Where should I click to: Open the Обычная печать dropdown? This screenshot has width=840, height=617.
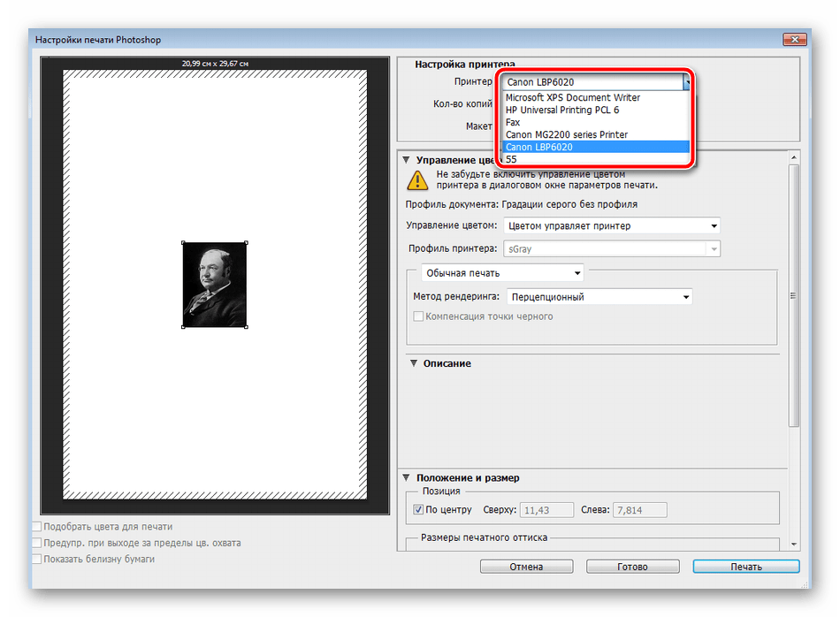[x=503, y=273]
